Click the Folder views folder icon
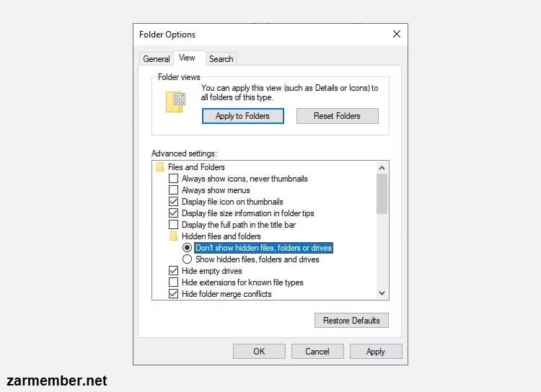Image resolution: width=541 pixels, height=392 pixels. [x=175, y=102]
